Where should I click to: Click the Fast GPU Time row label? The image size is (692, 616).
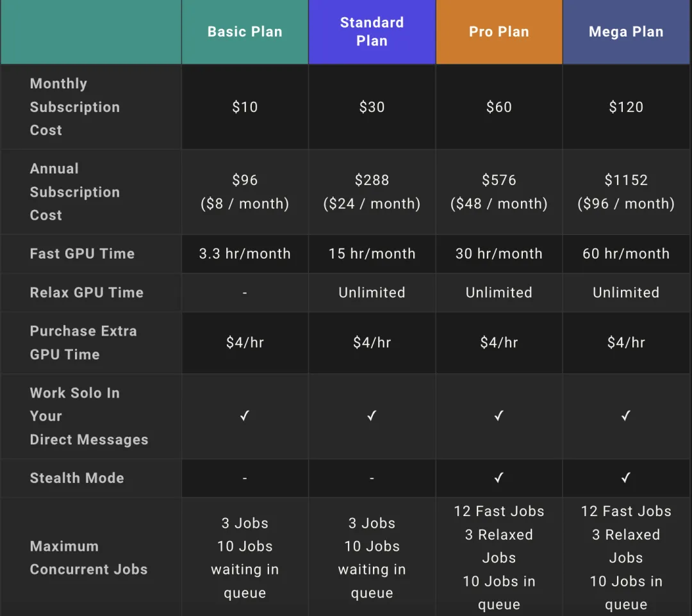coord(82,254)
